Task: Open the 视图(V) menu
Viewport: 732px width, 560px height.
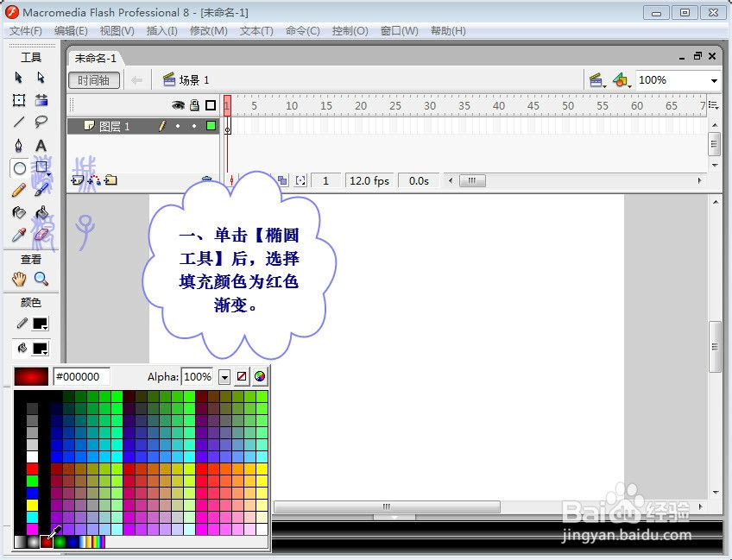Action: [117, 31]
